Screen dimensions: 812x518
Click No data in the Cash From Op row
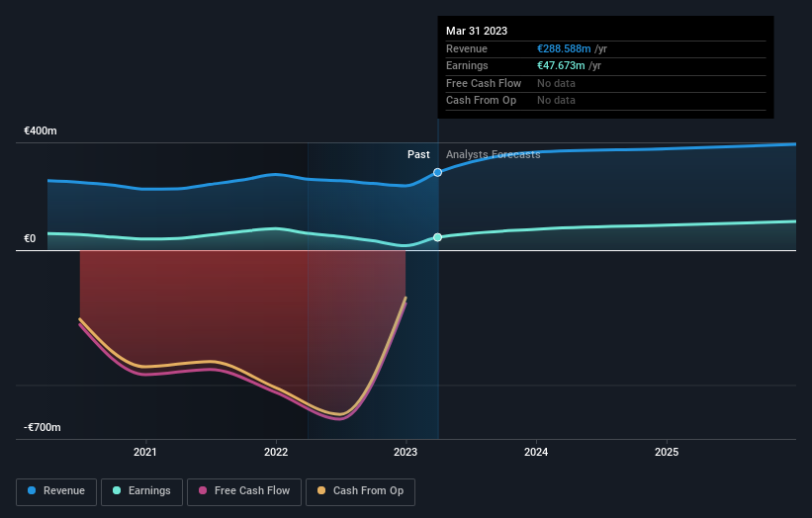point(556,101)
